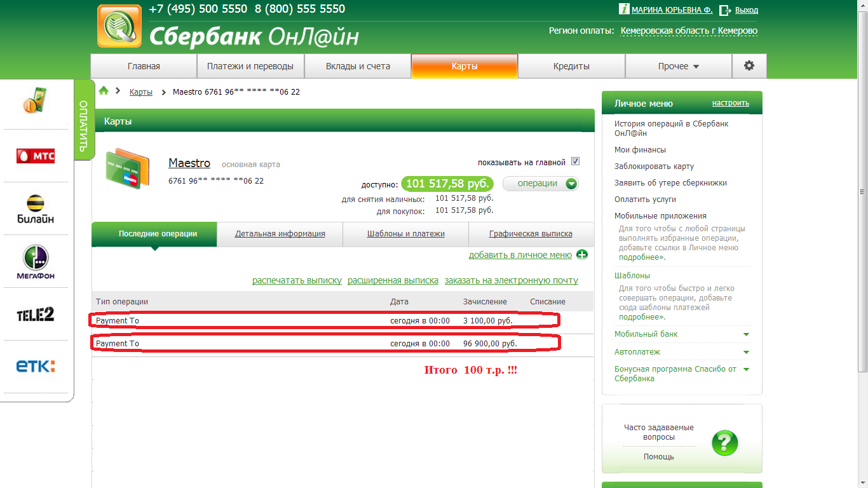This screenshot has height=488, width=868.
Task: Select the MTS operator icon
Action: pyautogui.click(x=36, y=156)
